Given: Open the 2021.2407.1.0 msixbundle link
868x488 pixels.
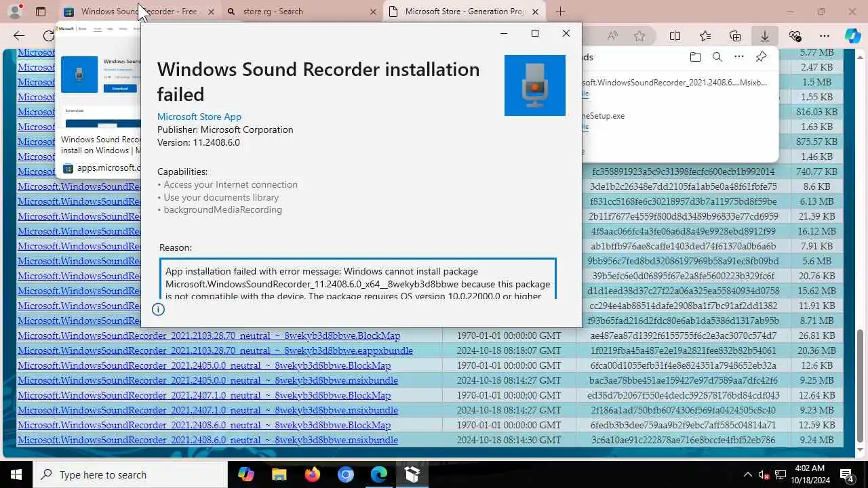Looking at the screenshot, I should click(x=208, y=410).
